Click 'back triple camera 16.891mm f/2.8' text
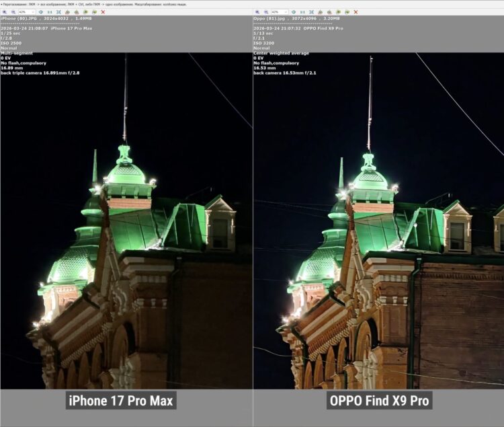This screenshot has width=504, height=427. point(40,73)
